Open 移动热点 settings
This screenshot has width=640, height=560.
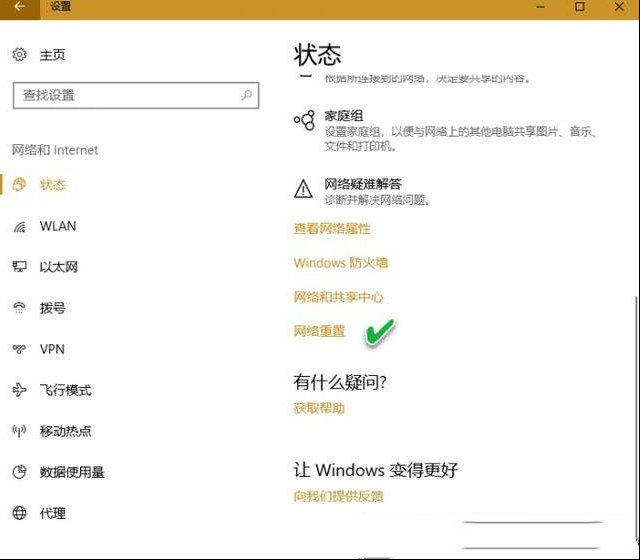tap(65, 431)
